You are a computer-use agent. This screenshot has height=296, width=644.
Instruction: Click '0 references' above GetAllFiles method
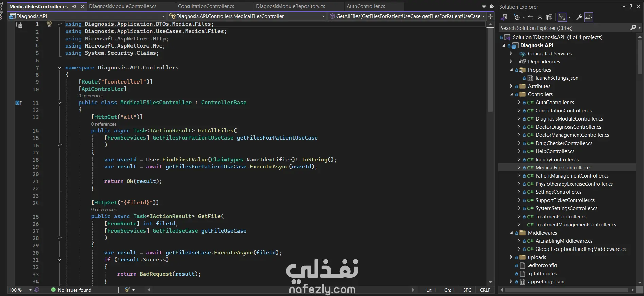click(104, 124)
